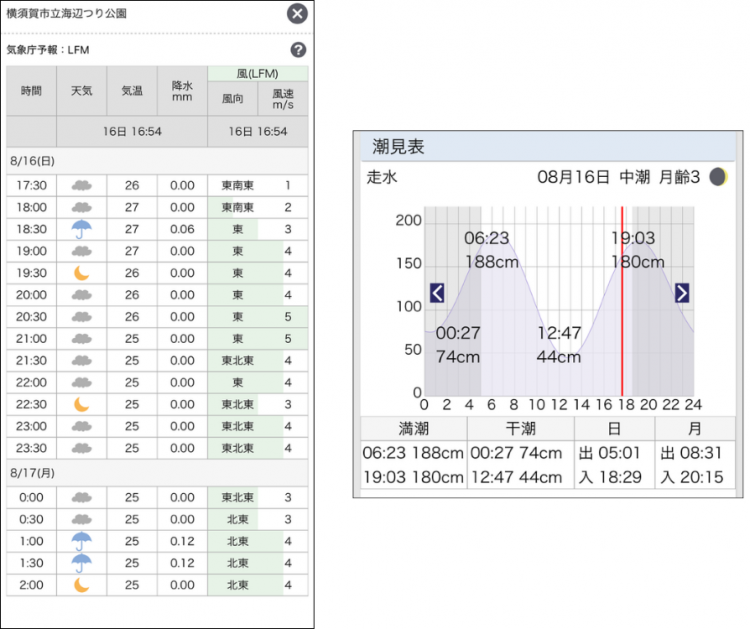Click the 干潮 column header

(520, 429)
